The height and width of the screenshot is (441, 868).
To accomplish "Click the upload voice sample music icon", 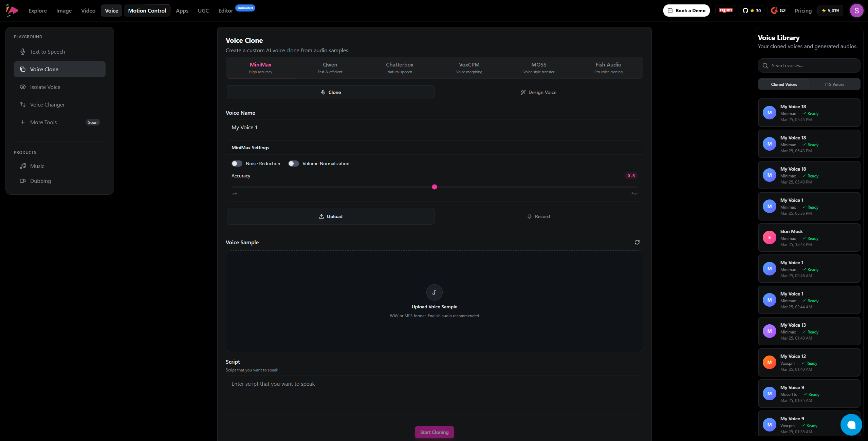I will pos(434,292).
